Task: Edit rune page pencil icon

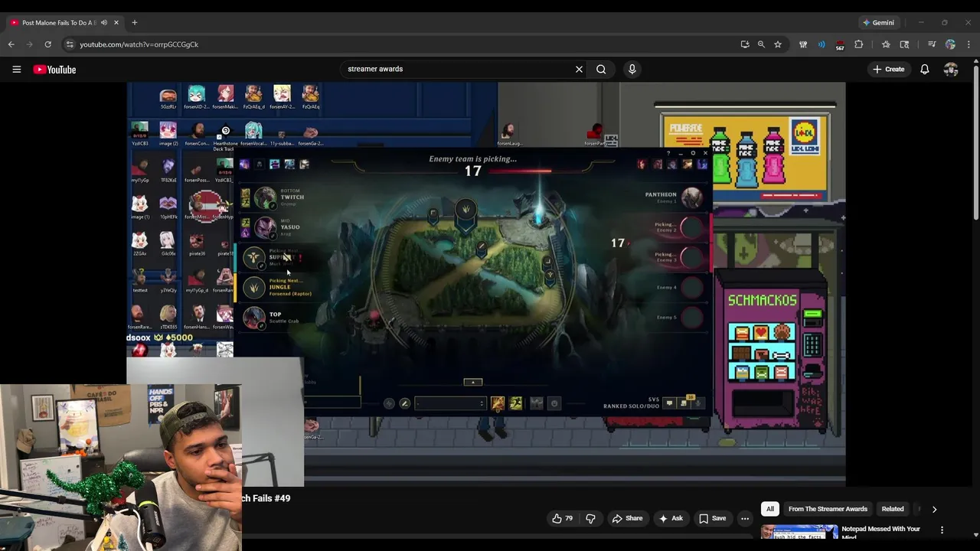Action: 405,403
